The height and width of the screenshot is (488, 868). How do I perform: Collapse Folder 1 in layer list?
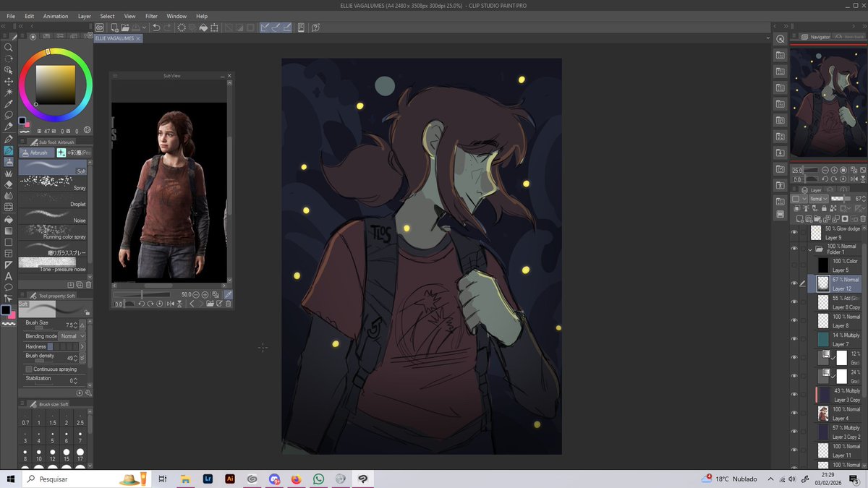coord(810,250)
